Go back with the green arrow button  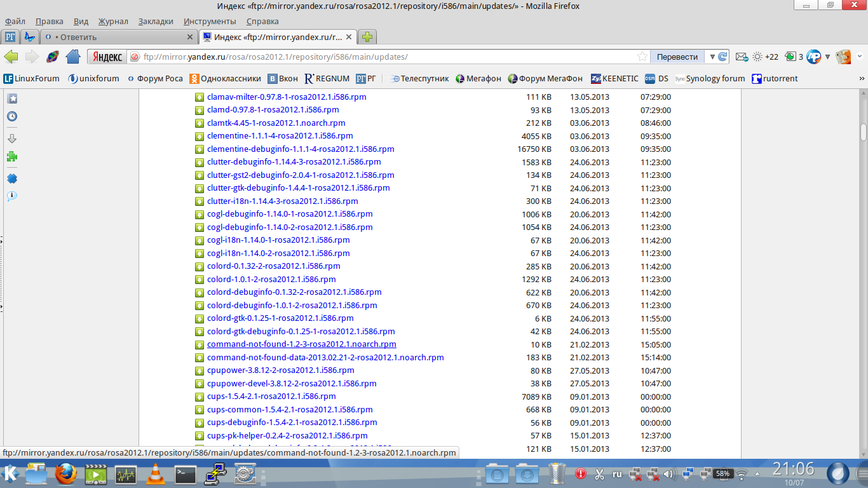coord(11,57)
